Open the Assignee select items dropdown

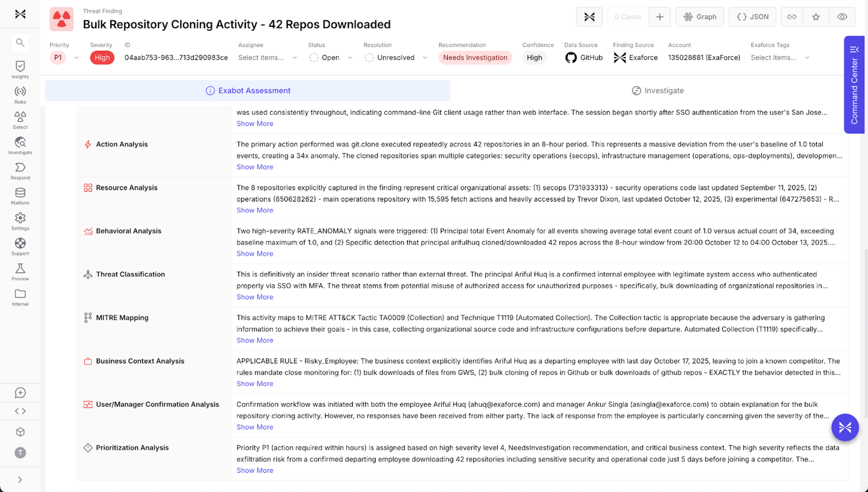[x=268, y=57]
